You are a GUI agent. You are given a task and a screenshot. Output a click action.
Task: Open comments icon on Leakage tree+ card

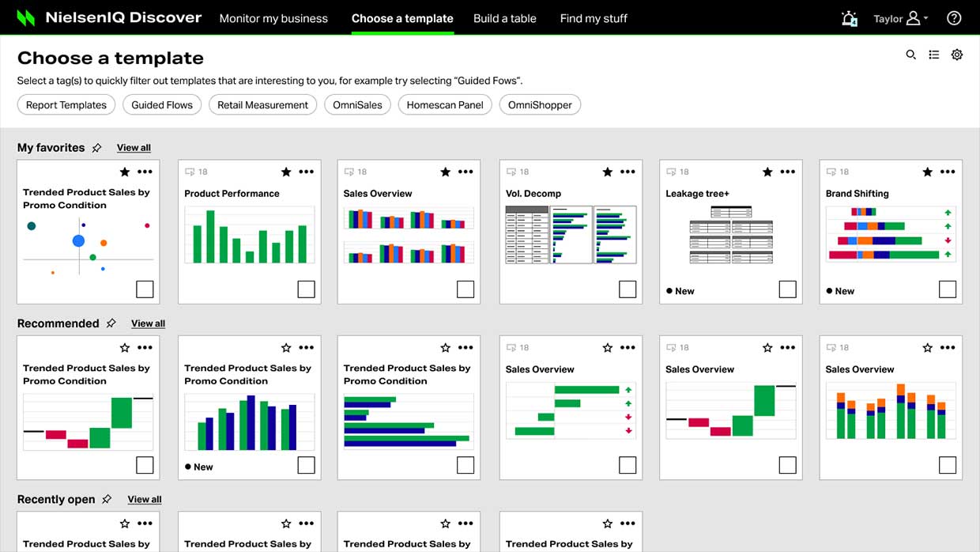tap(671, 172)
